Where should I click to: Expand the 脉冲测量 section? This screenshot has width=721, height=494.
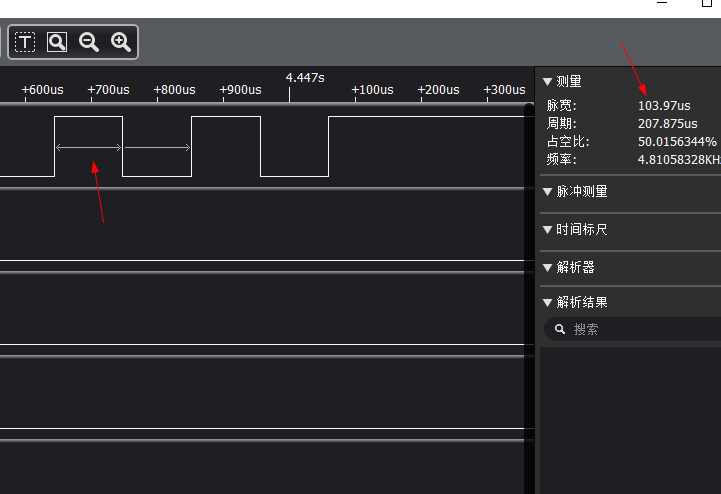point(547,192)
